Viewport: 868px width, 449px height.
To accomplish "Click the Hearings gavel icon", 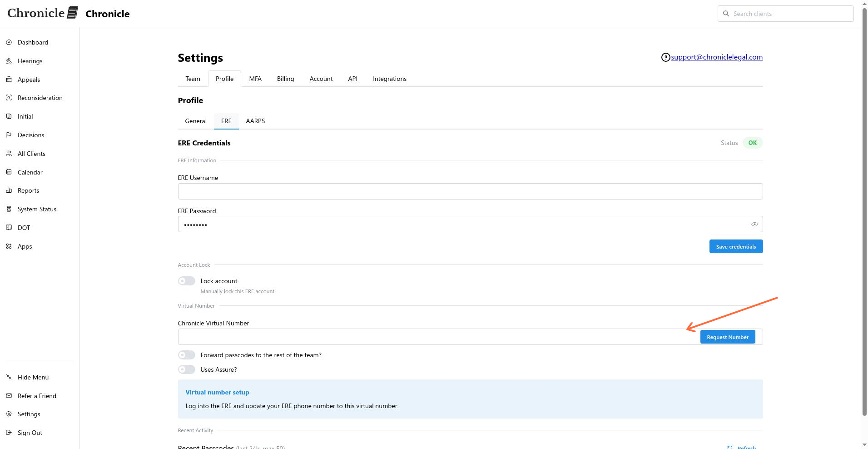I will tap(9, 61).
